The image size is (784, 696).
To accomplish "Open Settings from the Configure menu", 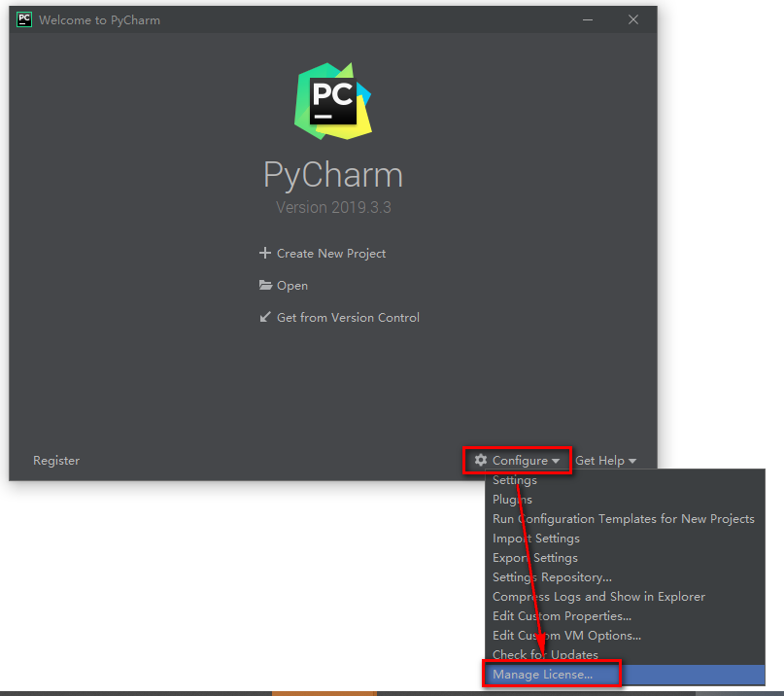I will pyautogui.click(x=514, y=479).
